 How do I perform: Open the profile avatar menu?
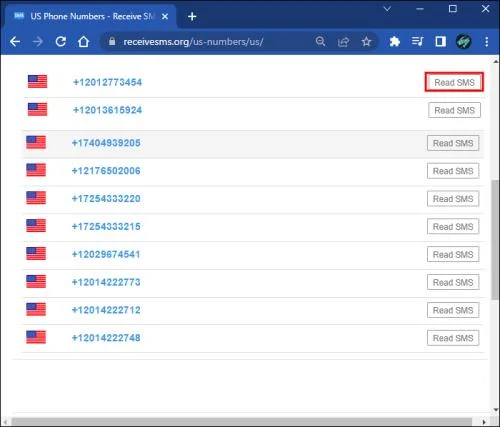tap(463, 42)
